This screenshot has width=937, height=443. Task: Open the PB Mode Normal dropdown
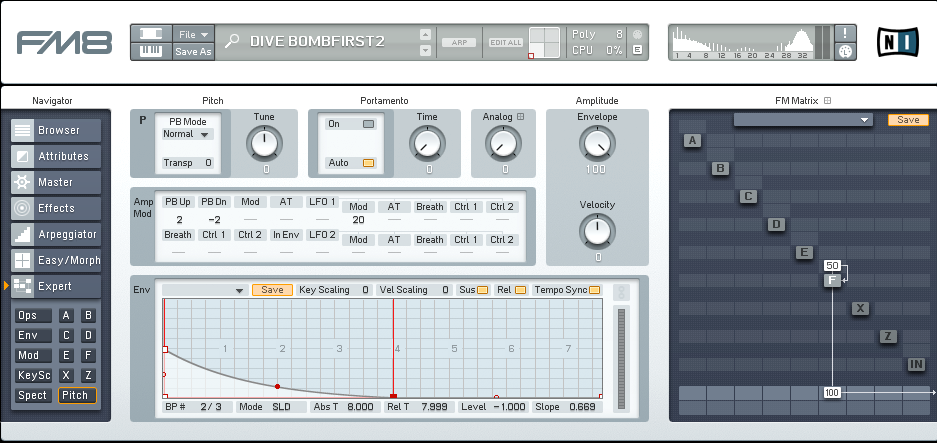[188, 135]
